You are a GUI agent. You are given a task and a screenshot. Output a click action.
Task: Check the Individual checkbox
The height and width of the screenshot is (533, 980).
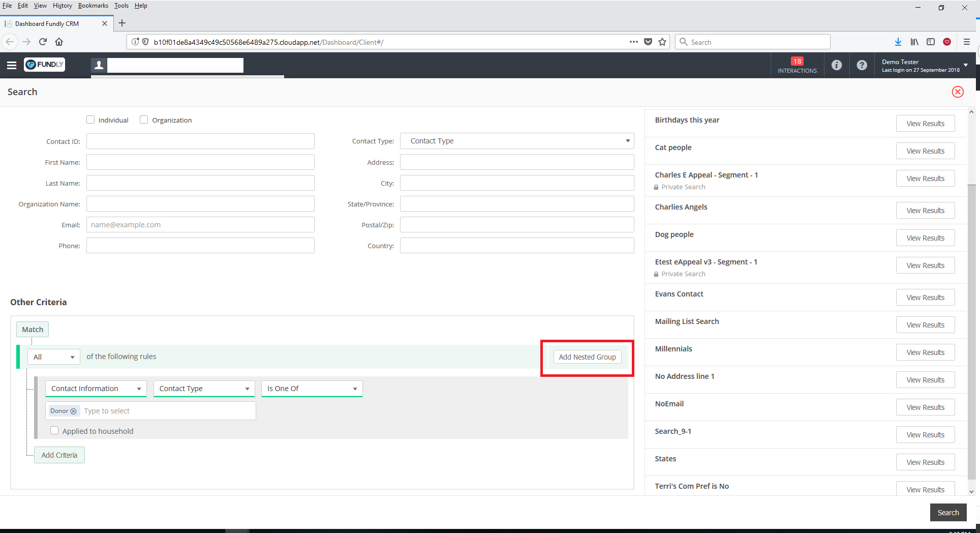coord(90,120)
